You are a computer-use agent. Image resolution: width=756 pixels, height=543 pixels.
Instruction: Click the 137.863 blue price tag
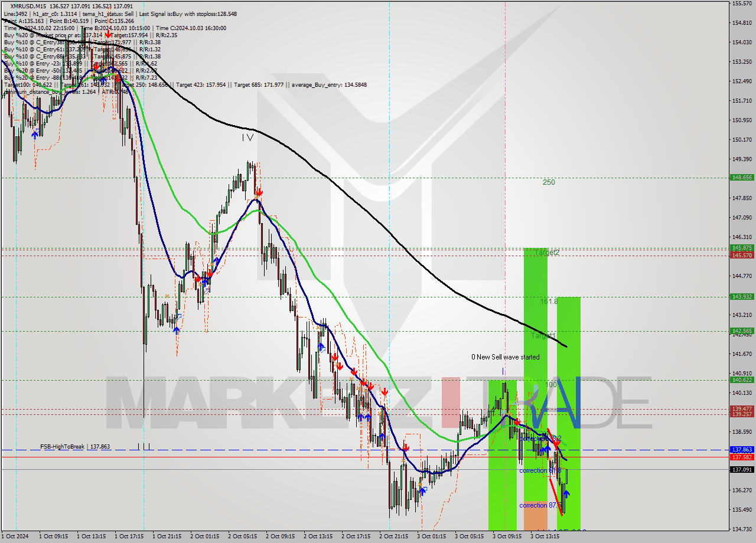click(x=742, y=450)
